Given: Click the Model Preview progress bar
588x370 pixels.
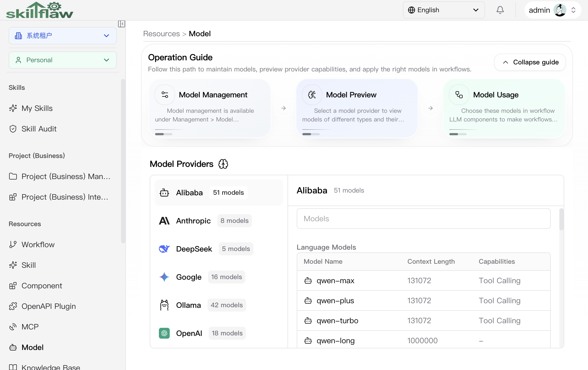Looking at the screenshot, I should coord(311,134).
